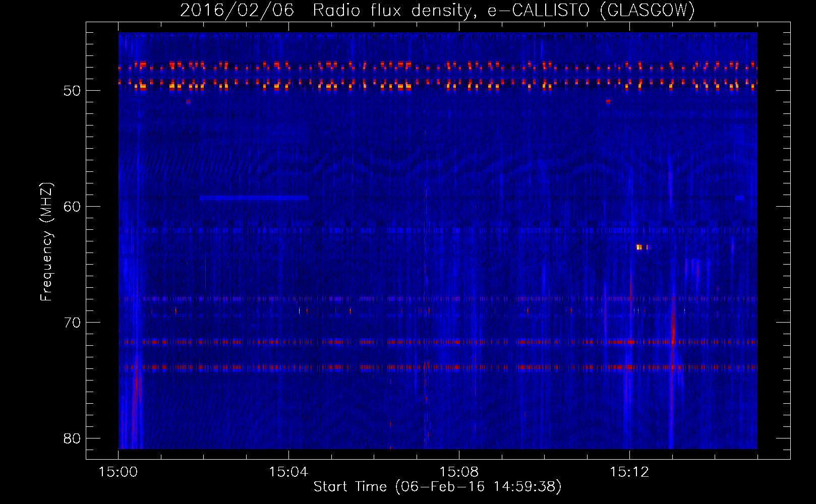Click the 'Start Time (06-Feb-16 14:59:38)' axis label
This screenshot has height=504, width=816.
click(x=437, y=487)
